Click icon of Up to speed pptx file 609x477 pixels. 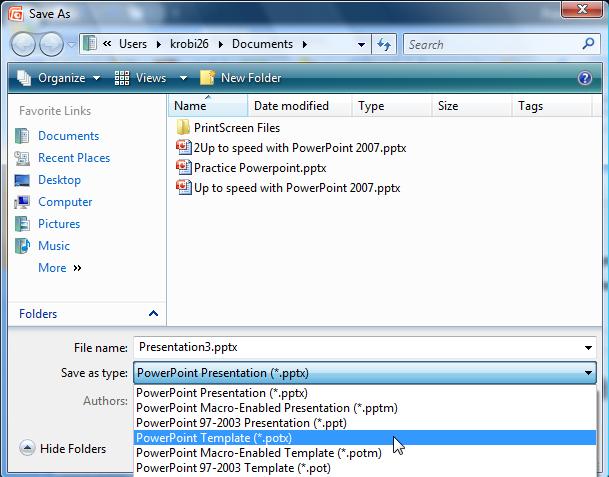tap(183, 188)
